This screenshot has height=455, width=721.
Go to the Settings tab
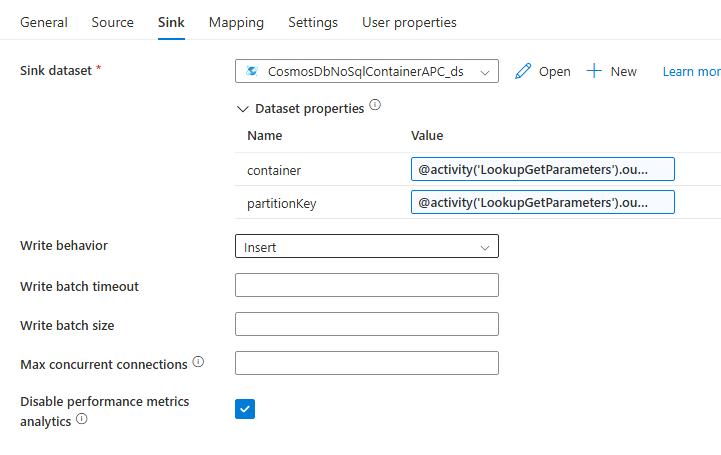point(313,22)
